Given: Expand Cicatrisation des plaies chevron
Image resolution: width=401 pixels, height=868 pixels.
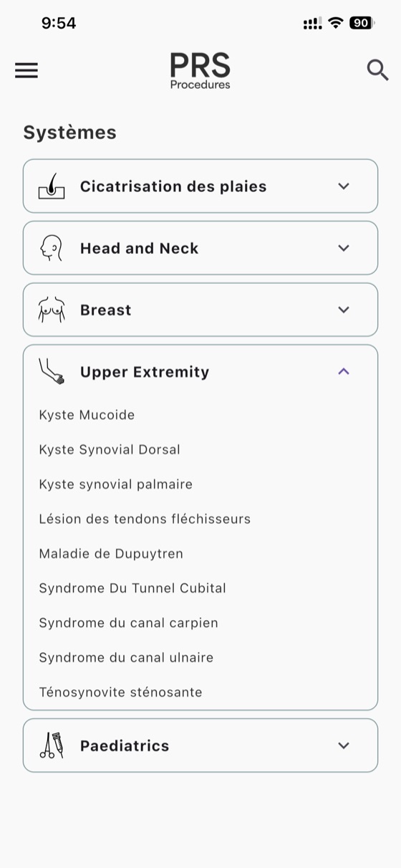Looking at the screenshot, I should tap(344, 186).
